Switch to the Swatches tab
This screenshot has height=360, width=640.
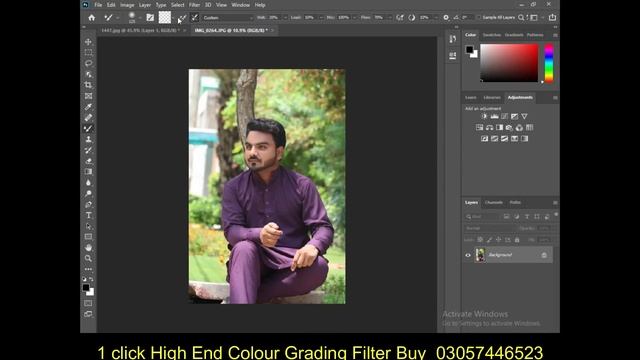point(491,35)
